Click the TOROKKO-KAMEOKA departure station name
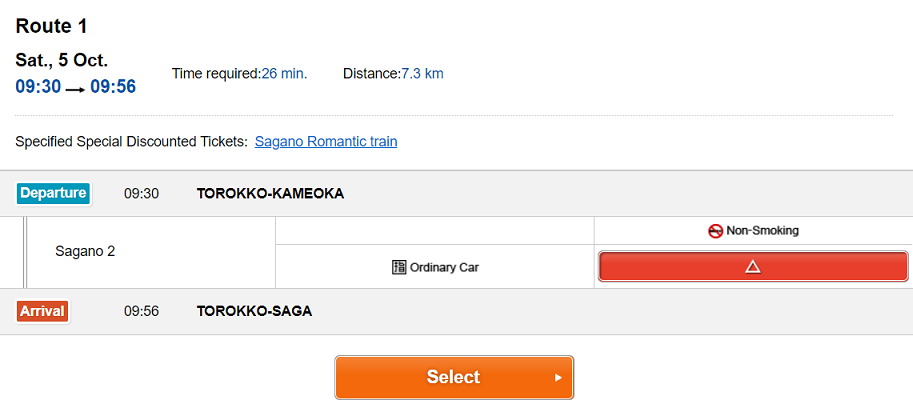 (x=270, y=193)
